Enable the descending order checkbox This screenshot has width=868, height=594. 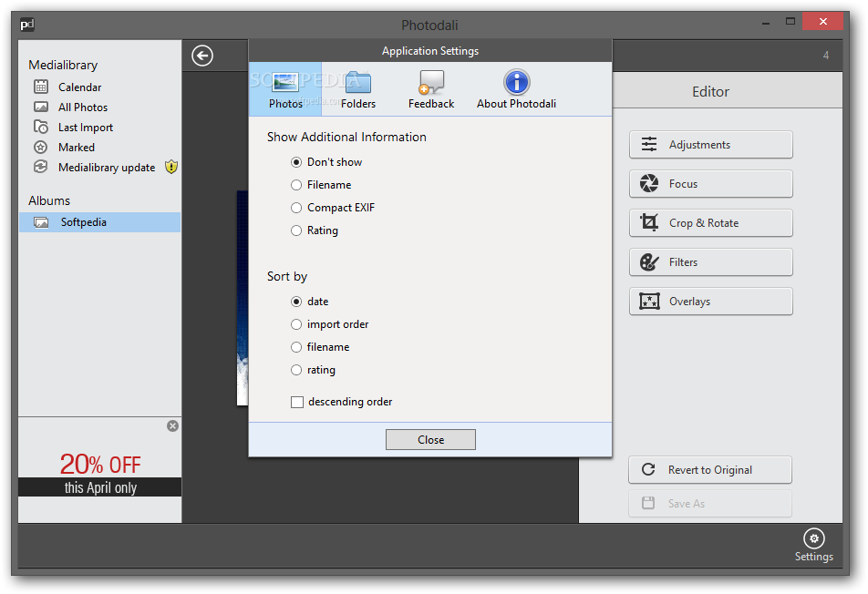(x=297, y=402)
